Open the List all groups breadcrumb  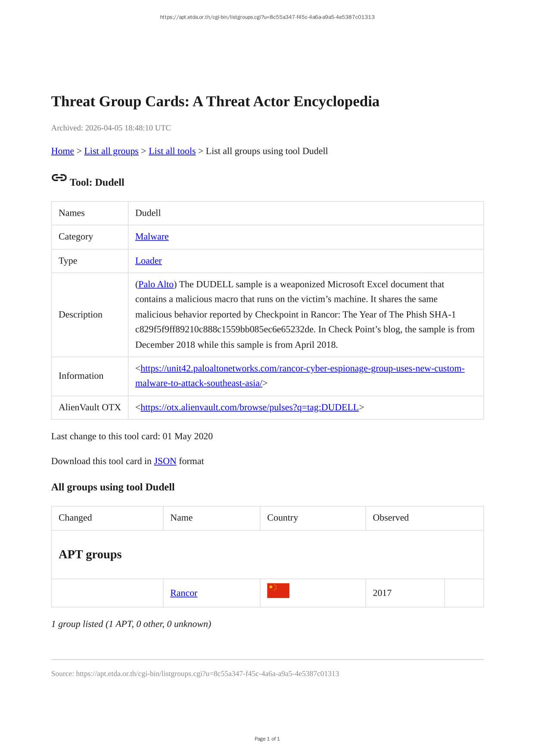coord(111,151)
